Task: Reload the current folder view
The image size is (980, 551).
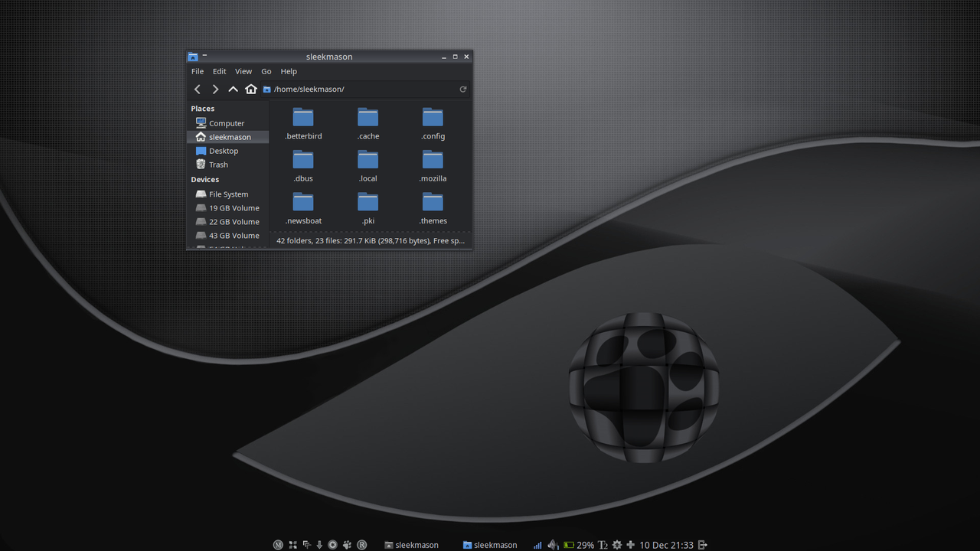Action: click(x=463, y=90)
